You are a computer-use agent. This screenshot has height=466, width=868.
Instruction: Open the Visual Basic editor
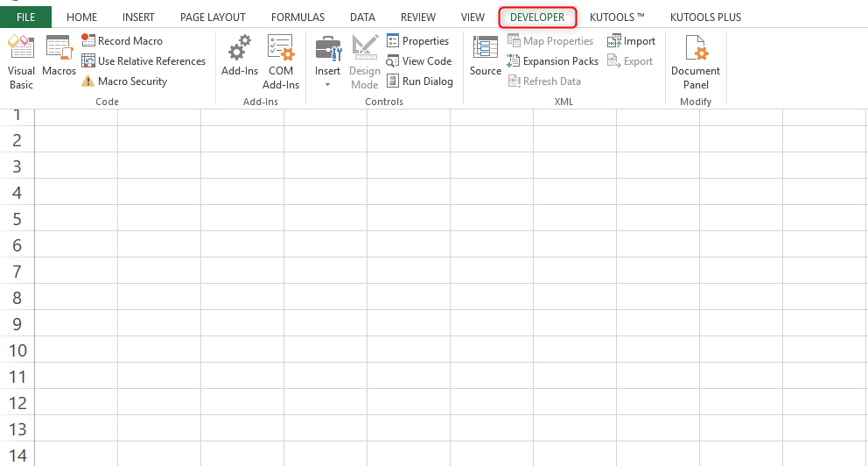click(x=21, y=62)
